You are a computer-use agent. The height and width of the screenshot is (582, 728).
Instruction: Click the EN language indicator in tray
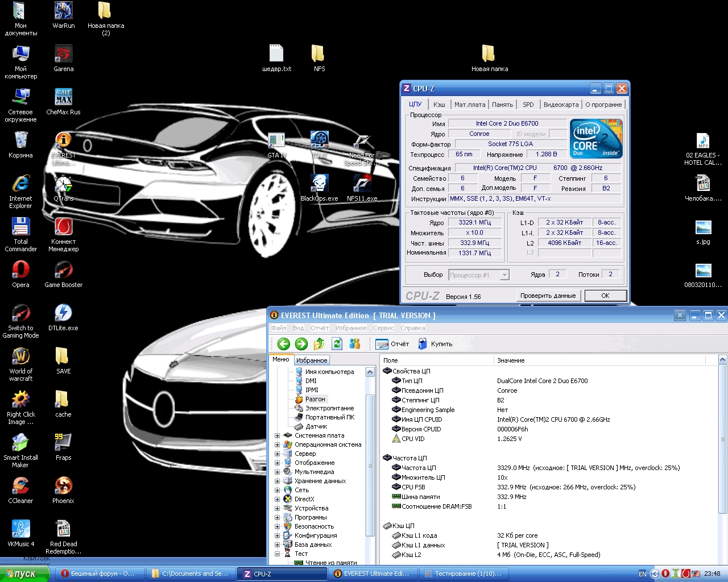tap(643, 574)
